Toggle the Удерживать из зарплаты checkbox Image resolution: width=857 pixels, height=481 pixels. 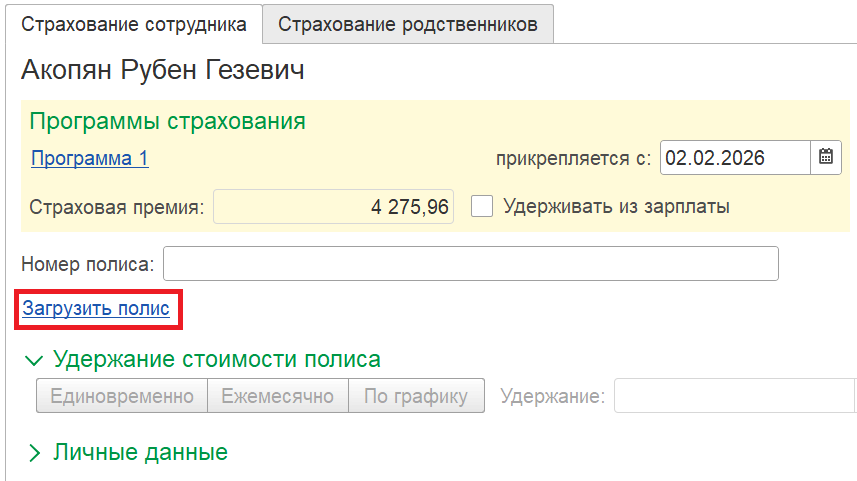(x=483, y=207)
